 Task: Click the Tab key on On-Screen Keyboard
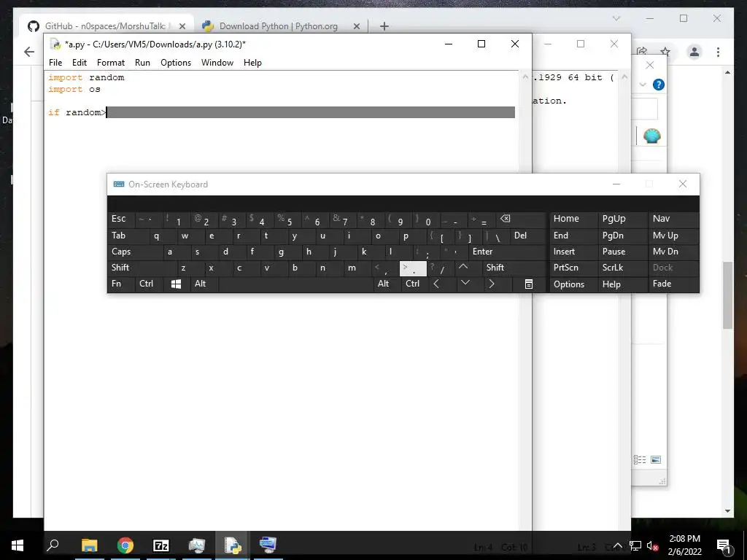pos(128,236)
